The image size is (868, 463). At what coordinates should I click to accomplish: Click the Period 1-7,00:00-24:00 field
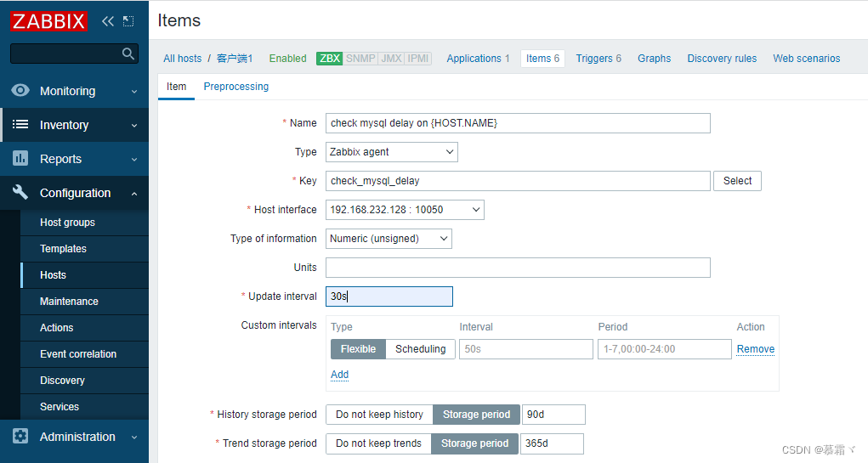click(x=664, y=349)
